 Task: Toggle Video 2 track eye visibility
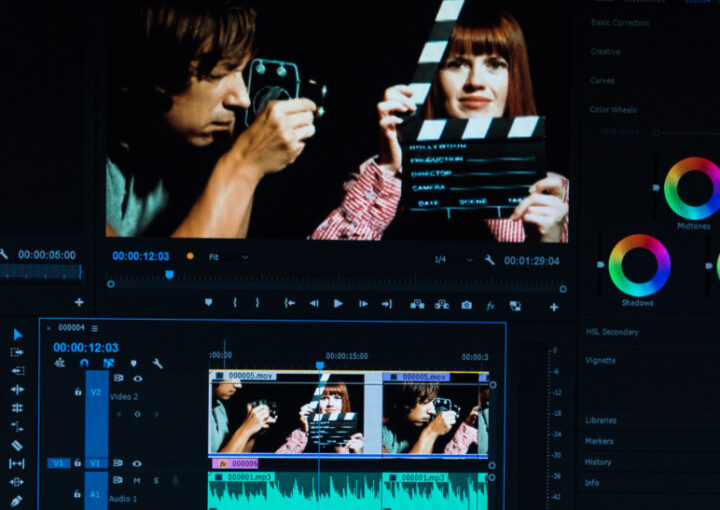click(x=138, y=378)
